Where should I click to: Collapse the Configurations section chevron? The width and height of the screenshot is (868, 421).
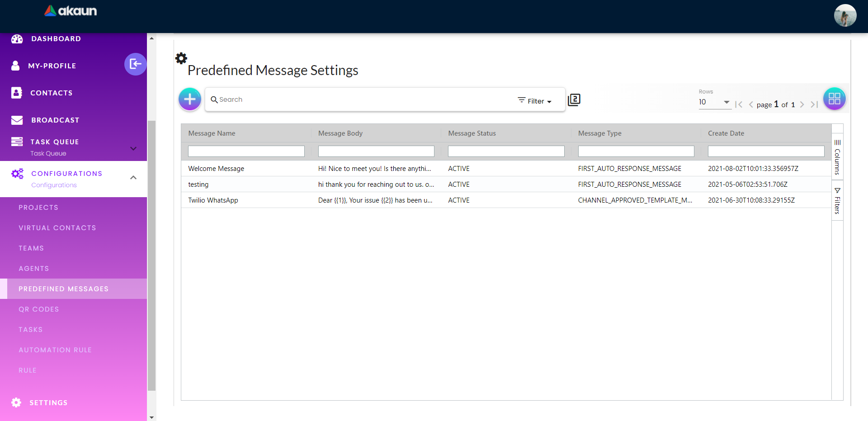coord(133,178)
